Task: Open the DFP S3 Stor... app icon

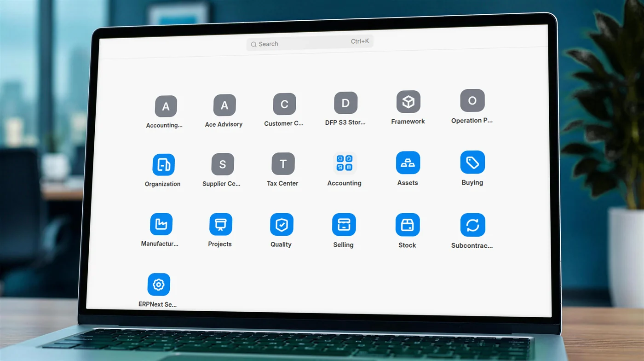Action: 345,103
